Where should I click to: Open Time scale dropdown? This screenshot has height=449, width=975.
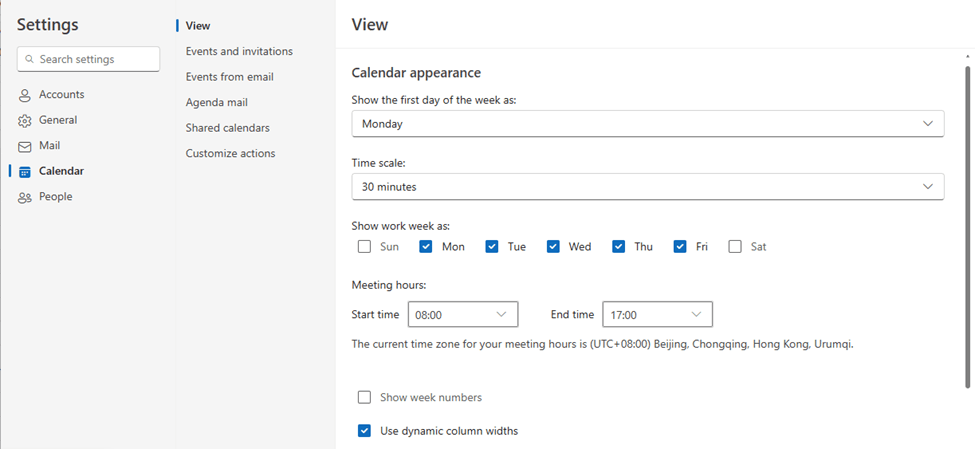[x=648, y=187]
